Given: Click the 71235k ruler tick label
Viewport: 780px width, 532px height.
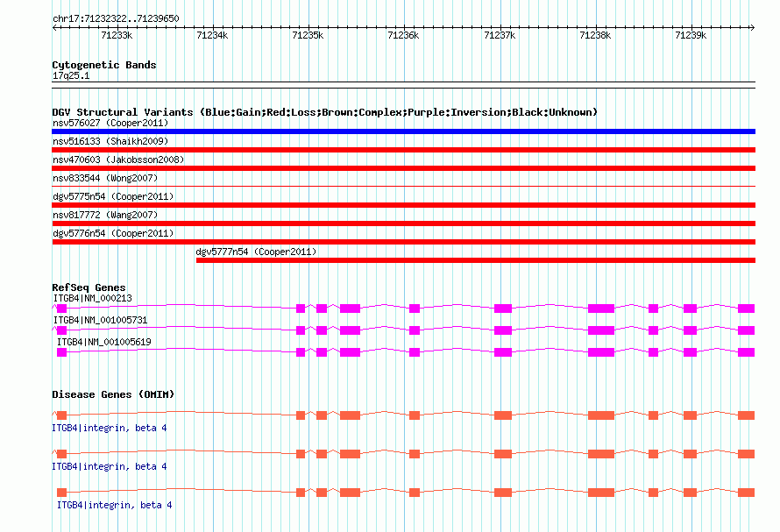Looking at the screenshot, I should 308,35.
